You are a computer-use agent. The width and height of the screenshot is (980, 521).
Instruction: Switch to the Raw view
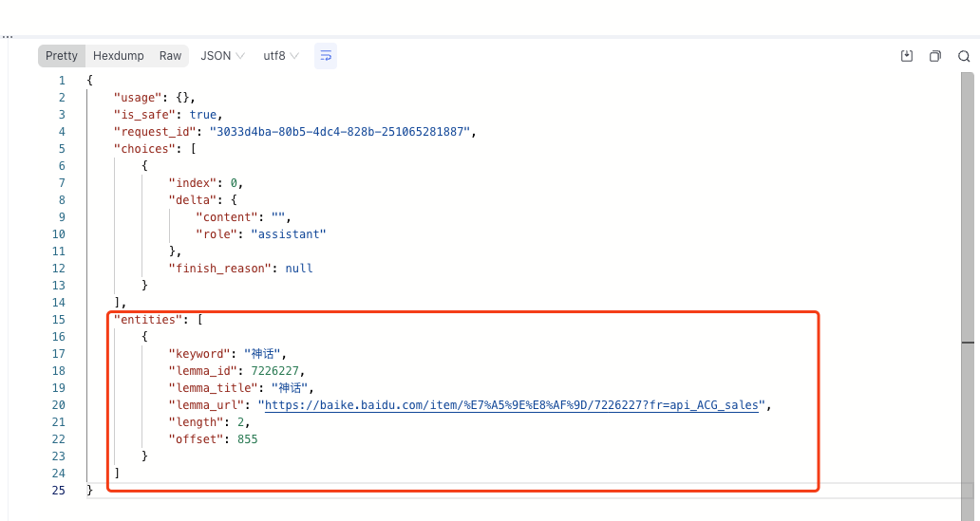(x=170, y=56)
